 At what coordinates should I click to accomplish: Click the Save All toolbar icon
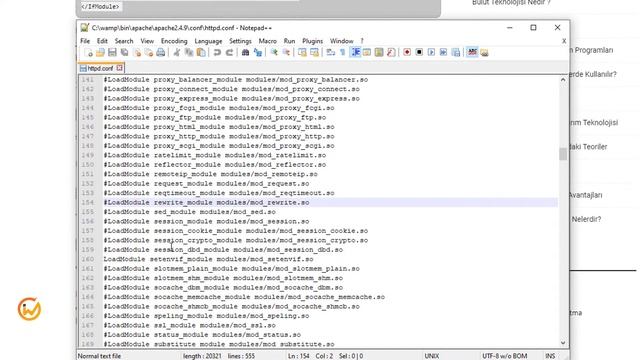click(x=124, y=52)
